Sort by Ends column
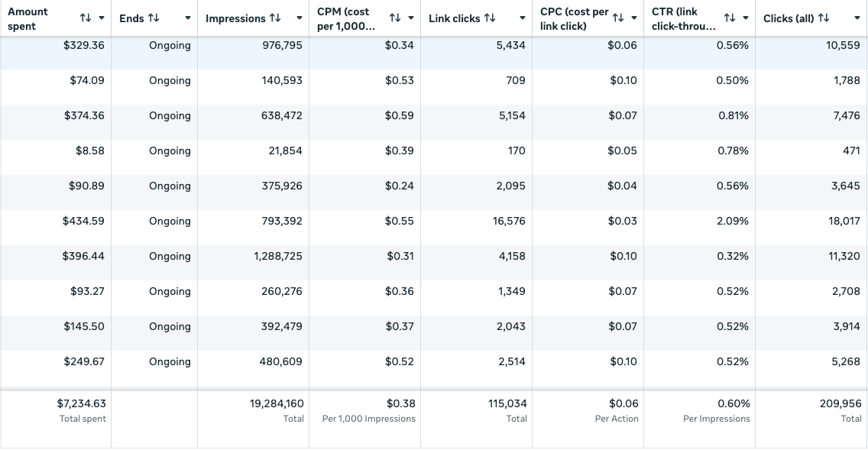Screen dimensions: 868x450 [x=154, y=18]
